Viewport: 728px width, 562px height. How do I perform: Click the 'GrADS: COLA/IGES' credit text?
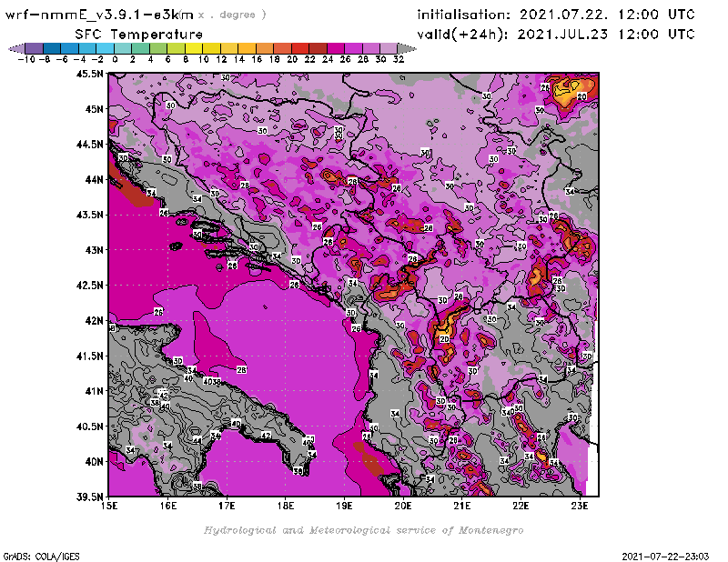click(41, 557)
